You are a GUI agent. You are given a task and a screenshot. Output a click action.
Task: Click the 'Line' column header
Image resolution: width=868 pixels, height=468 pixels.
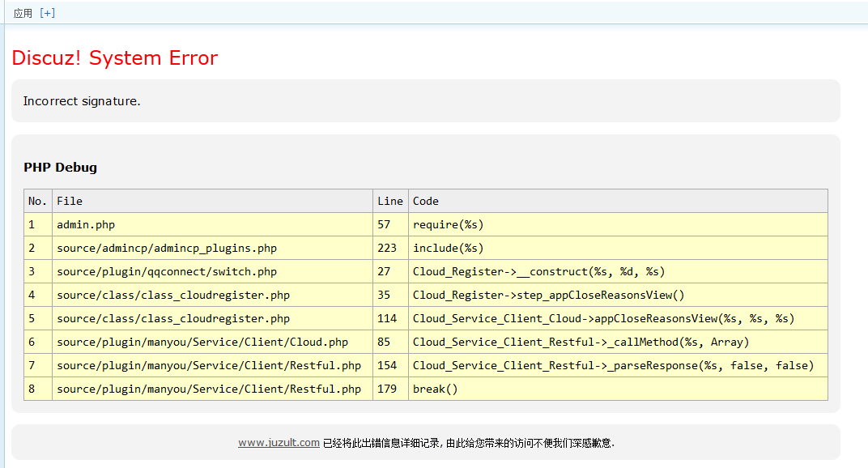[390, 201]
